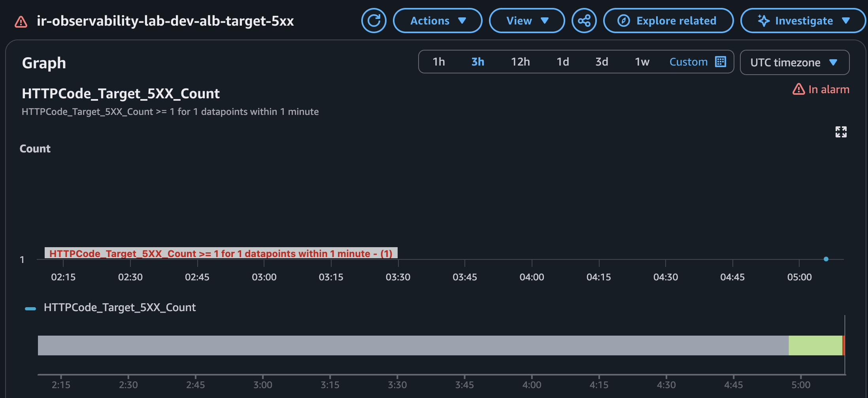Image resolution: width=868 pixels, height=398 pixels.
Task: Switch to the 1w time range
Action: (x=642, y=62)
